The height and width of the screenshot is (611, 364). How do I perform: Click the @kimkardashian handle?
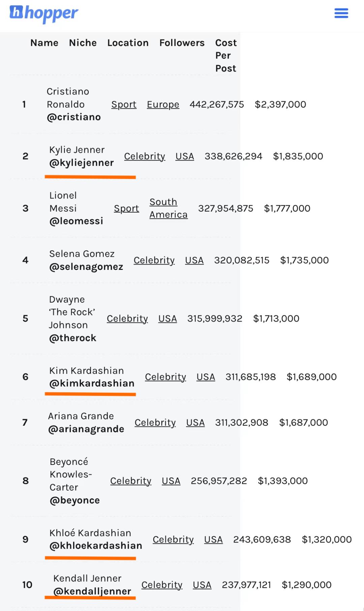[x=92, y=384]
